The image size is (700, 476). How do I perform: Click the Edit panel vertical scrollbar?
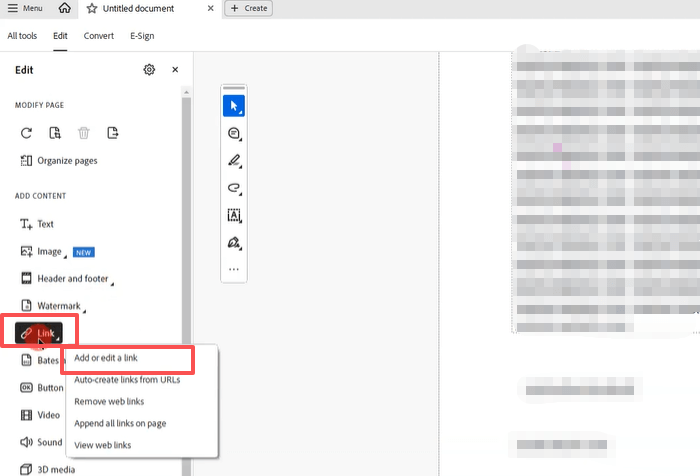pyautogui.click(x=186, y=286)
